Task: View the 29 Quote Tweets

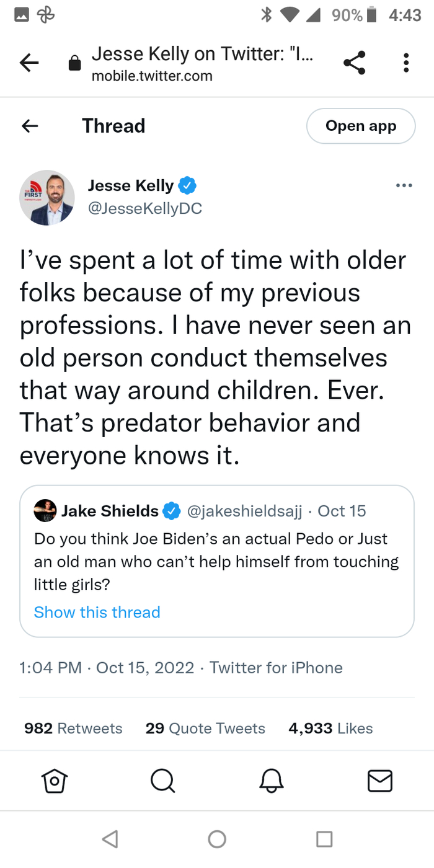Action: pyautogui.click(x=205, y=728)
